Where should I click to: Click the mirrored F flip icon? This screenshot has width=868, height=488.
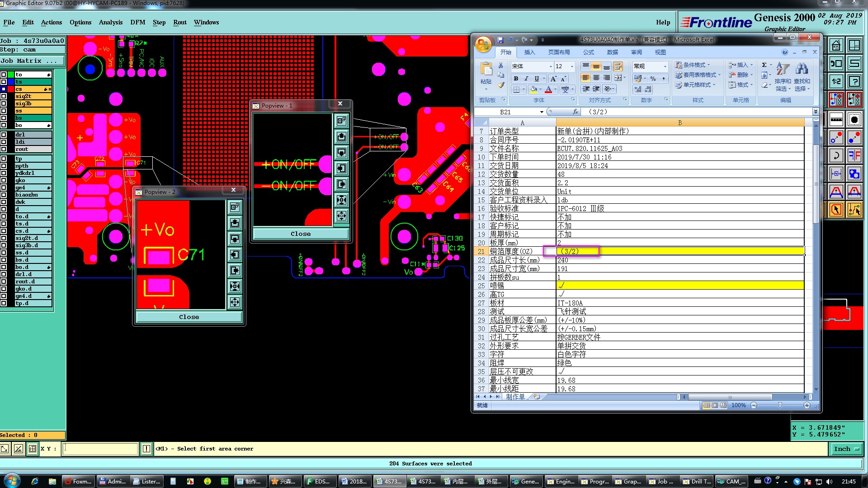click(x=854, y=156)
